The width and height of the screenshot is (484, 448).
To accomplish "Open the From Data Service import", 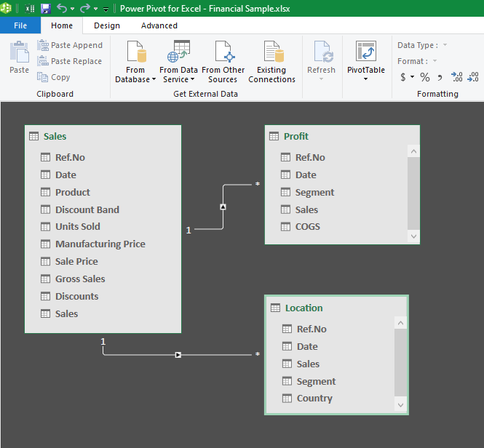I will tap(178, 52).
